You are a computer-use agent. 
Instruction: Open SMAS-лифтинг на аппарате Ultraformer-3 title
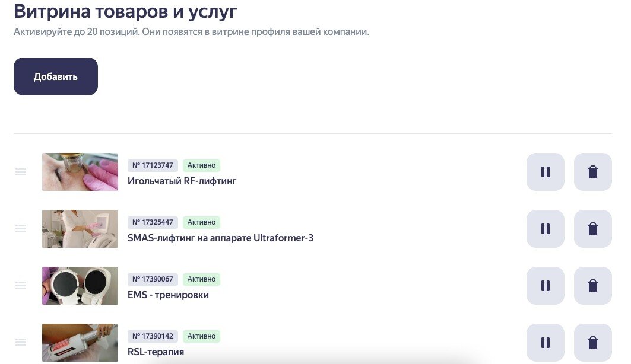tap(220, 238)
